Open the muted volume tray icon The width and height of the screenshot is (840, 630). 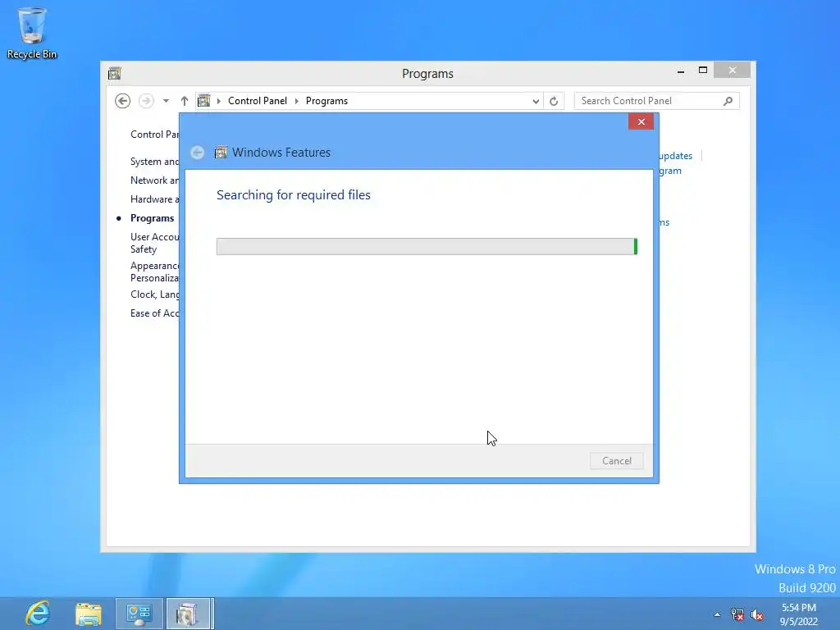(x=757, y=614)
